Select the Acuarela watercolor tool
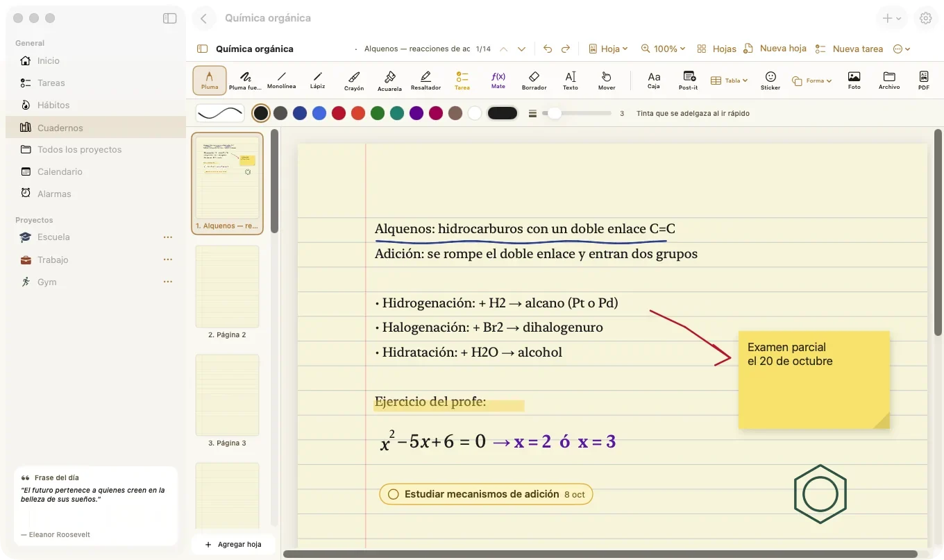944x560 pixels. click(x=389, y=80)
